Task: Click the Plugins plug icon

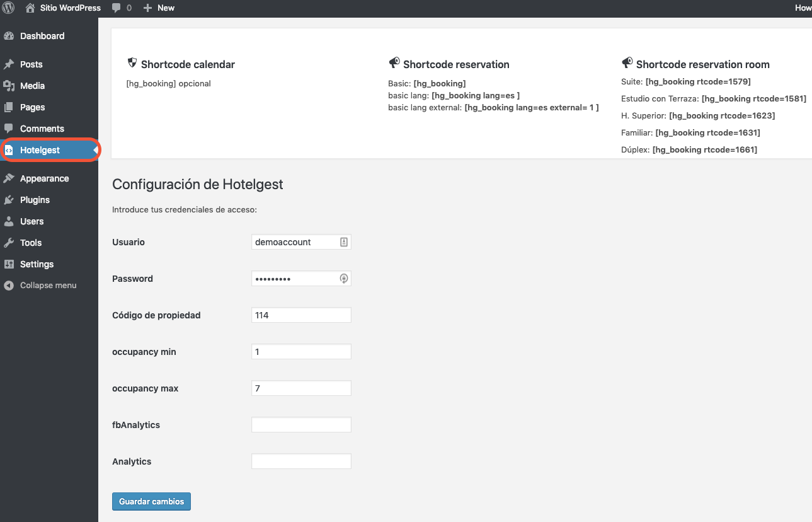Action: click(9, 200)
